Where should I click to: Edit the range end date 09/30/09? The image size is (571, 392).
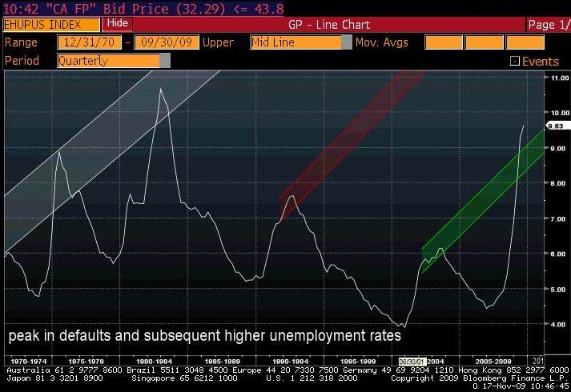(167, 42)
